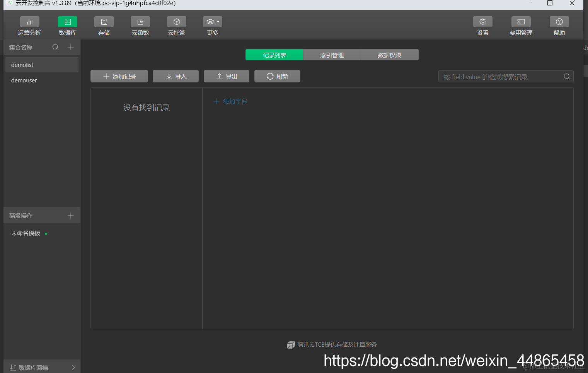Close the 云开发控制台 window
Viewport: 588px width, 373px height.
(572, 3)
